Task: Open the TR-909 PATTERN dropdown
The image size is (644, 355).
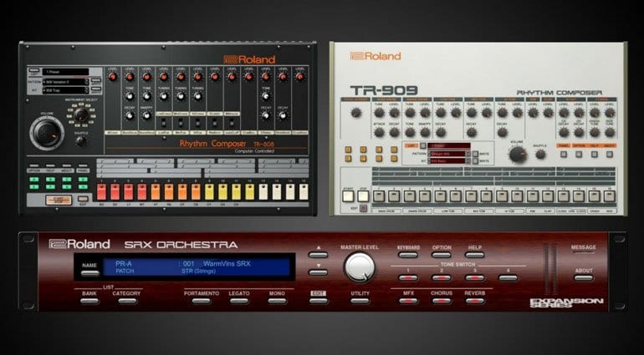Action: click(450, 154)
